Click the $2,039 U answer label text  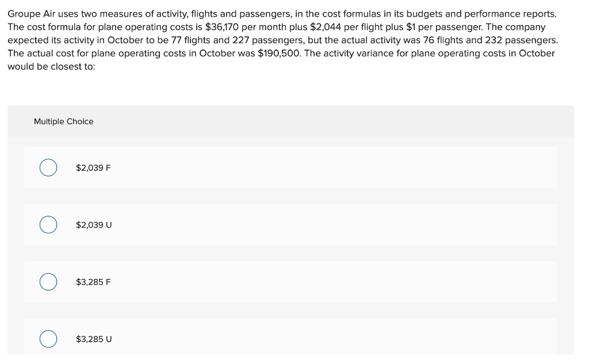pyautogui.click(x=93, y=224)
